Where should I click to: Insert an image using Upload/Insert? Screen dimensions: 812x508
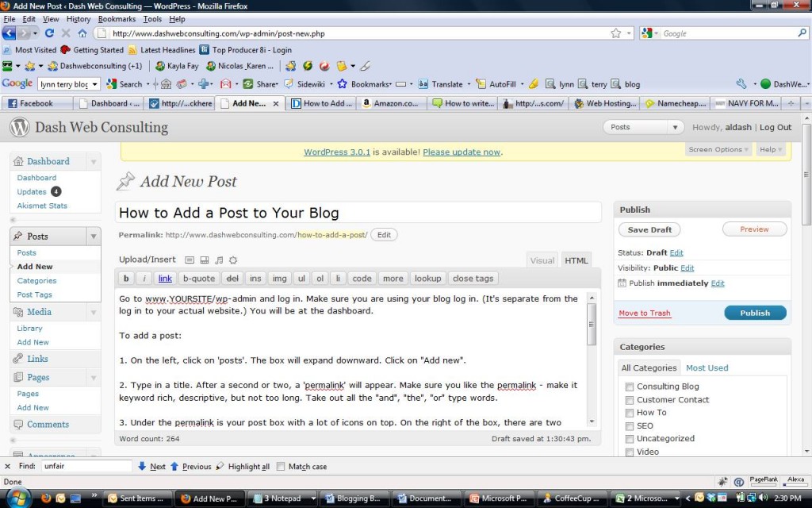point(190,260)
